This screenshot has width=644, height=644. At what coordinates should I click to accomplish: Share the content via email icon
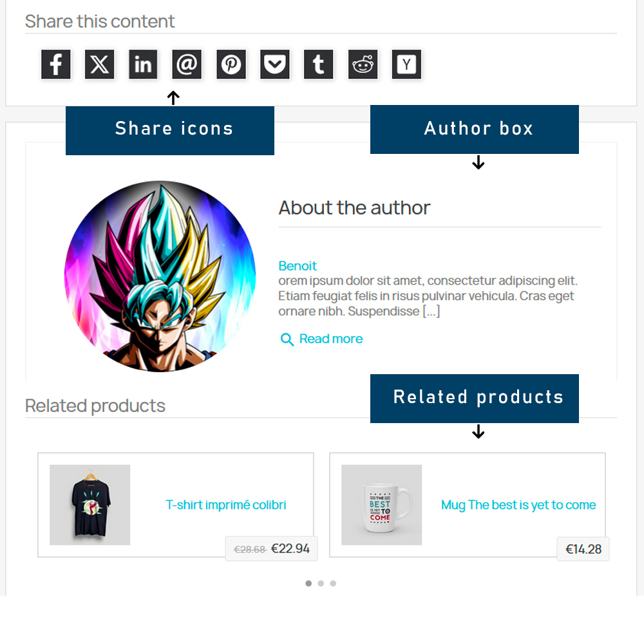point(187,64)
